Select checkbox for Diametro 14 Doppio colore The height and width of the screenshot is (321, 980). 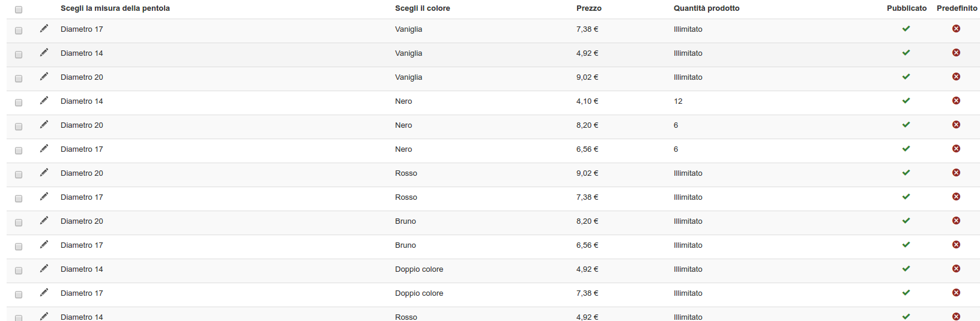coord(19,271)
